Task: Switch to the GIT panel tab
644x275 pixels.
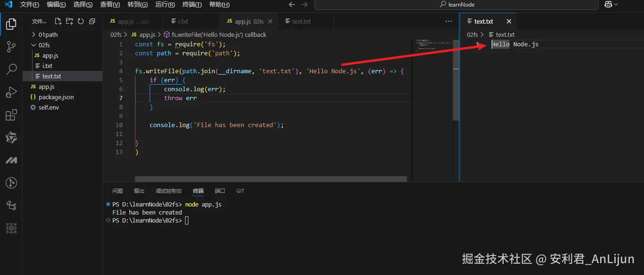Action: tap(240, 191)
